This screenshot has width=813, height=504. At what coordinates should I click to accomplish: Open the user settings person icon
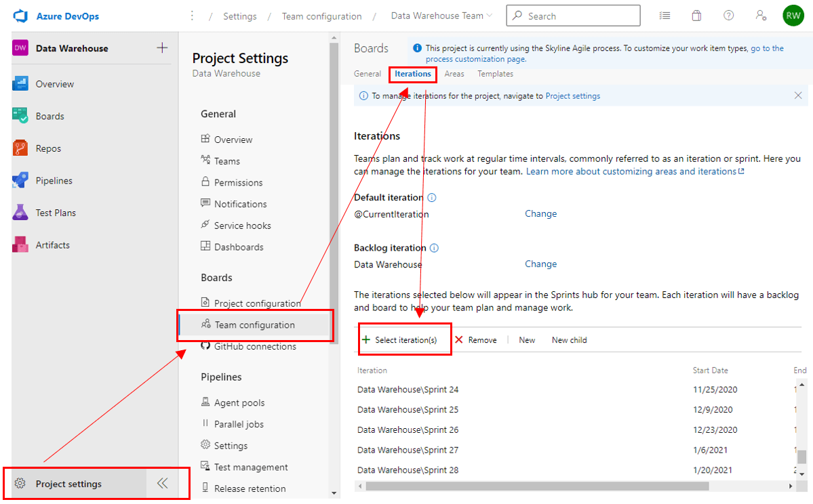point(761,15)
